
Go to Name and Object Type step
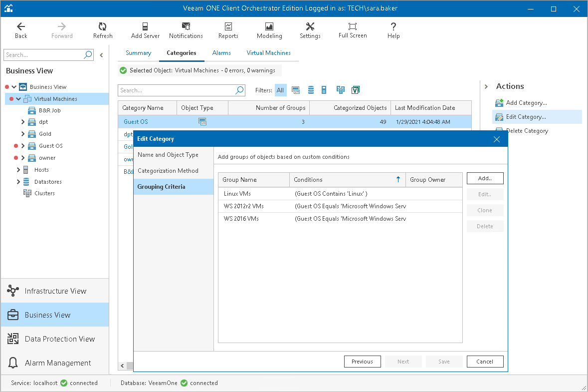pos(174,155)
